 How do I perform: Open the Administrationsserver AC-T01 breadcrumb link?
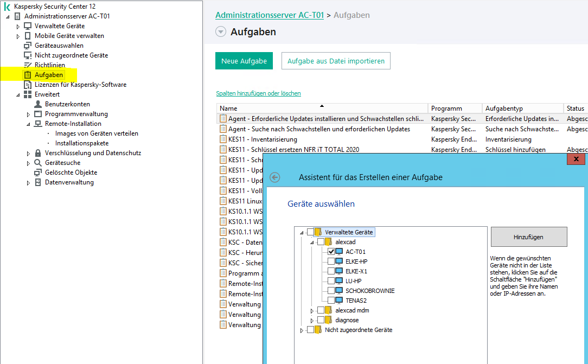[x=270, y=15]
